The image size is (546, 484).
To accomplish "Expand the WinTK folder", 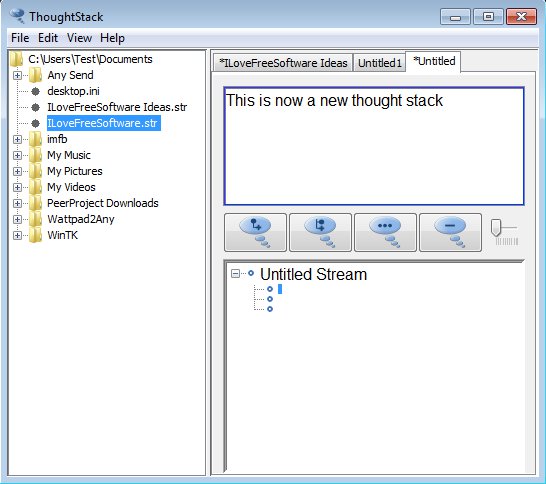I will coord(17,235).
